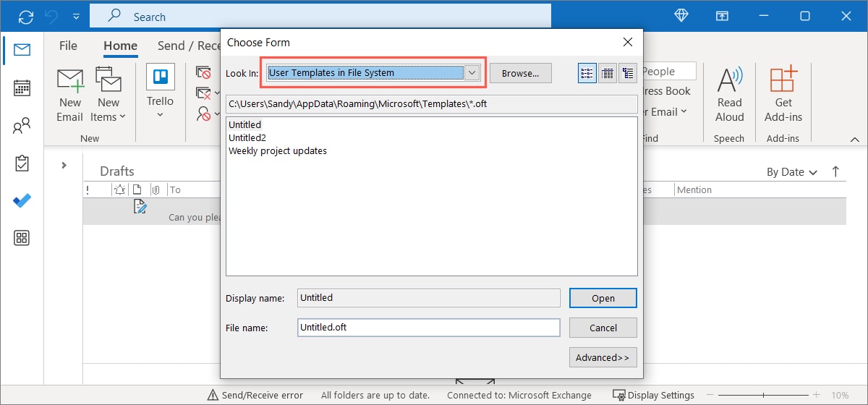Viewport: 868px width, 405px height.
Task: Click the draft message edit icon
Action: (140, 207)
